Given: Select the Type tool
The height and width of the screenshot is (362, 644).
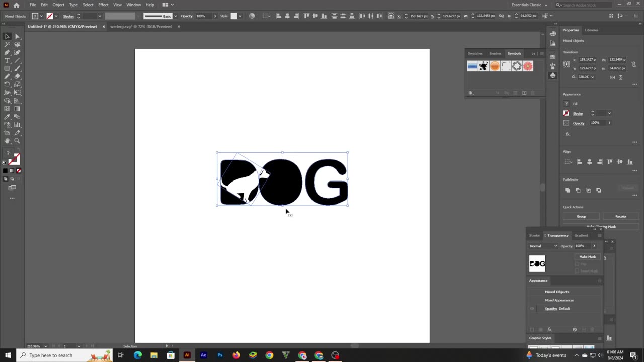Looking at the screenshot, I should point(7,60).
